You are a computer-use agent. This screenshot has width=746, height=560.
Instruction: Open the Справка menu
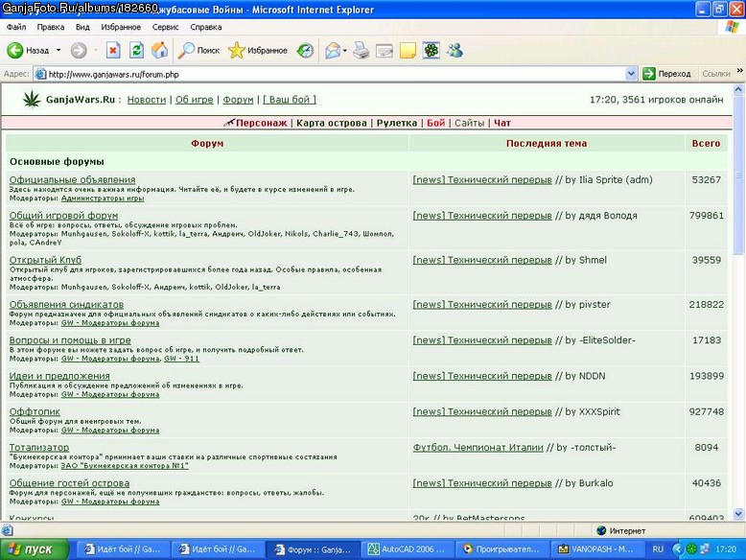tap(206, 27)
